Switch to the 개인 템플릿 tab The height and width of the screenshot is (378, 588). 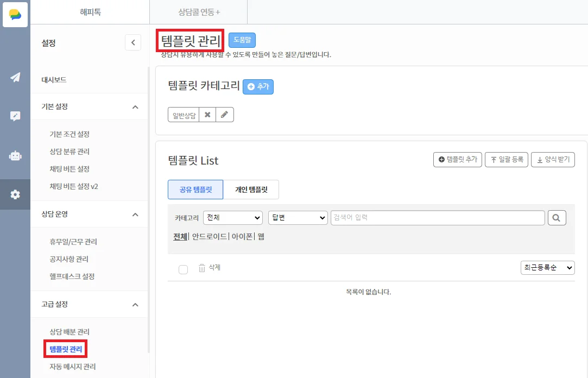coord(251,190)
